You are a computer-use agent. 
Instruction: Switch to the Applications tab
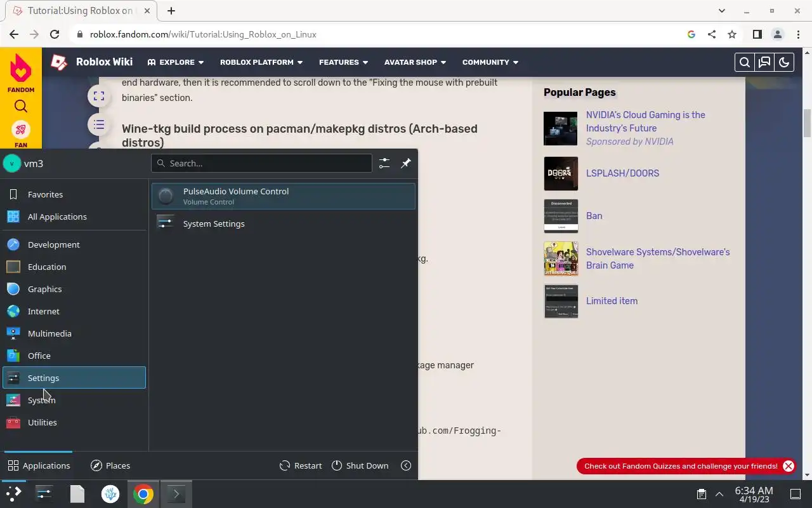point(39,465)
